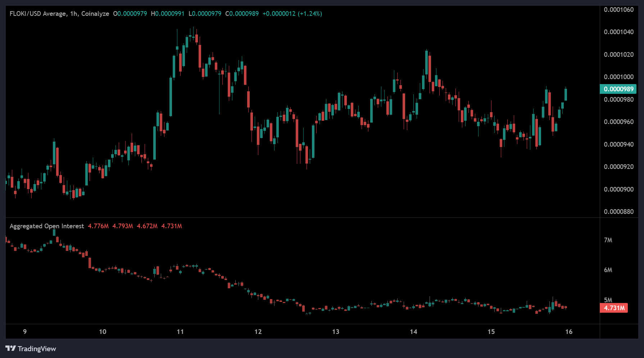Click the red 4.731M open interest tag
Image resolution: width=644 pixels, height=358 pixels.
click(614, 308)
